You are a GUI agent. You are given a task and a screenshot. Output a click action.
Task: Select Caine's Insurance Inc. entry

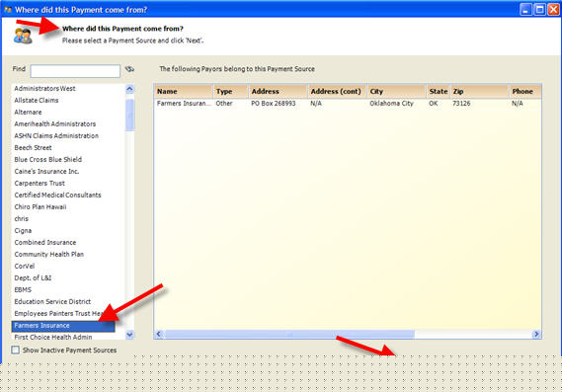(46, 171)
